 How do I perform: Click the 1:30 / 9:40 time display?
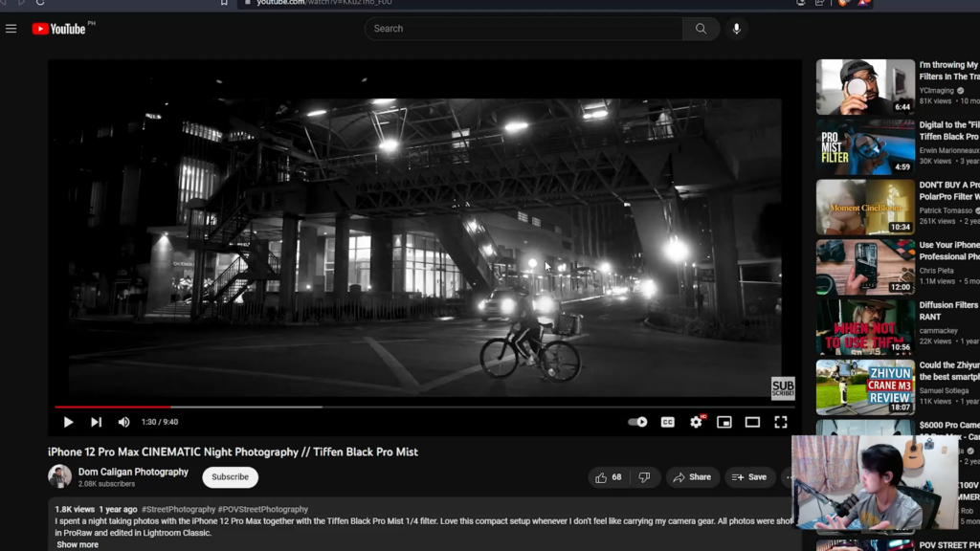(160, 422)
